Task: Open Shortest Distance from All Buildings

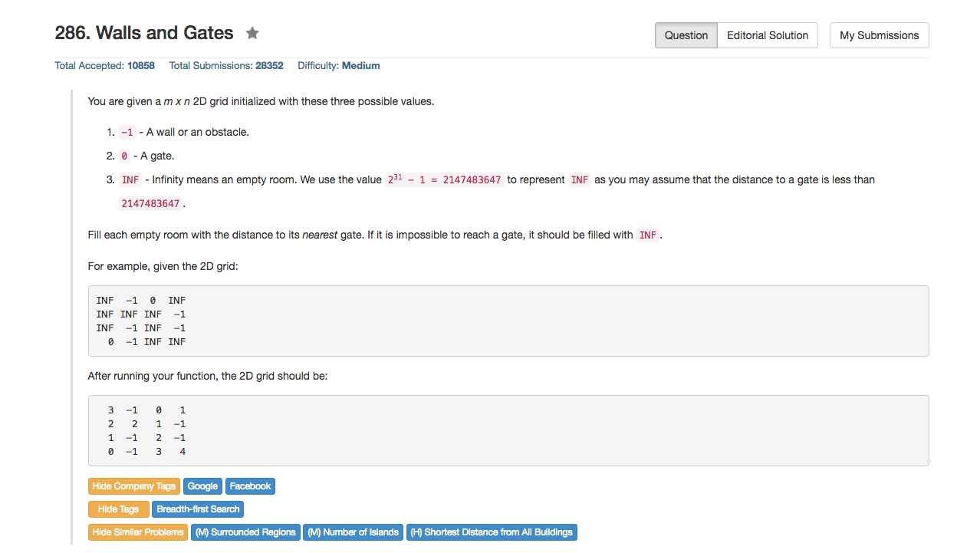Action: coord(491,532)
